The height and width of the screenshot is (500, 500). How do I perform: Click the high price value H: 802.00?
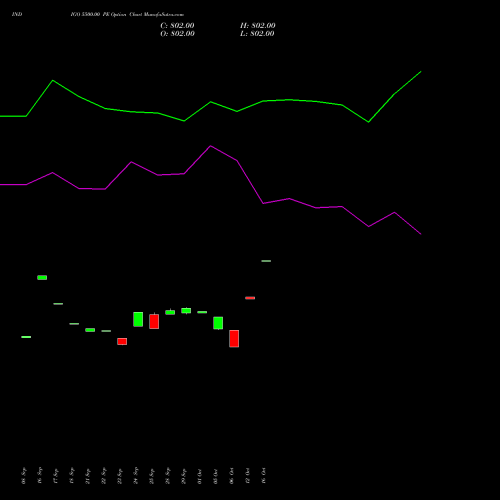pyautogui.click(x=258, y=26)
